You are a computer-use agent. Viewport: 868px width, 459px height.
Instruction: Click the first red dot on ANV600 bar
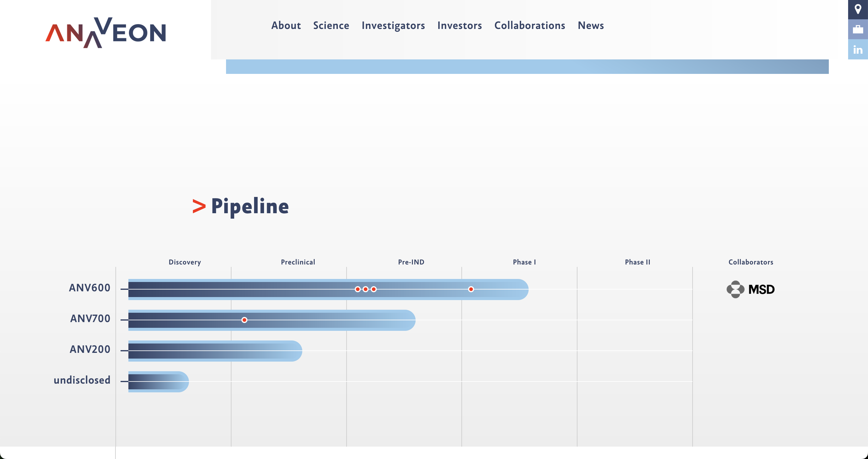point(357,289)
